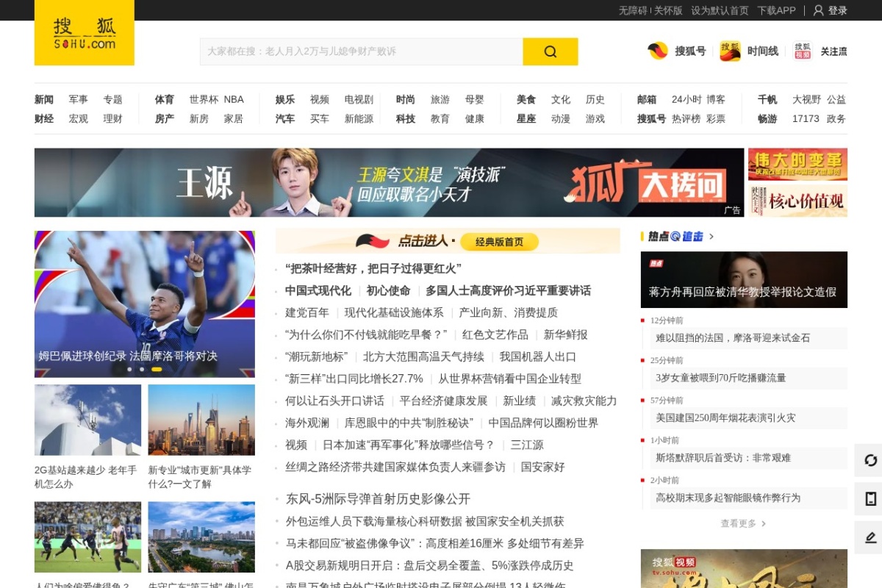Open 千帆 in navigation
This screenshot has height=588, width=882.
coord(767,99)
